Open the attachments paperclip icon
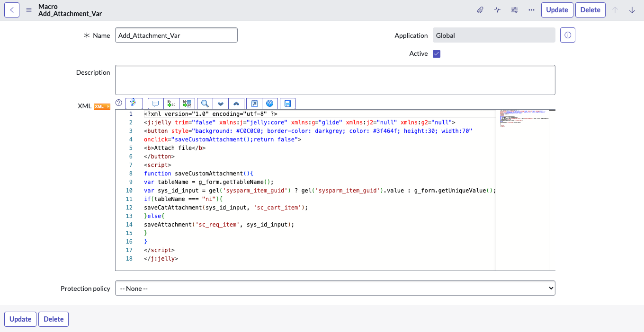 pos(480,10)
